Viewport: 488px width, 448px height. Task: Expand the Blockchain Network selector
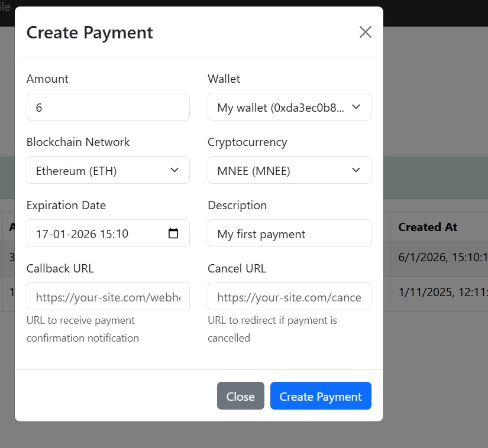[108, 170]
